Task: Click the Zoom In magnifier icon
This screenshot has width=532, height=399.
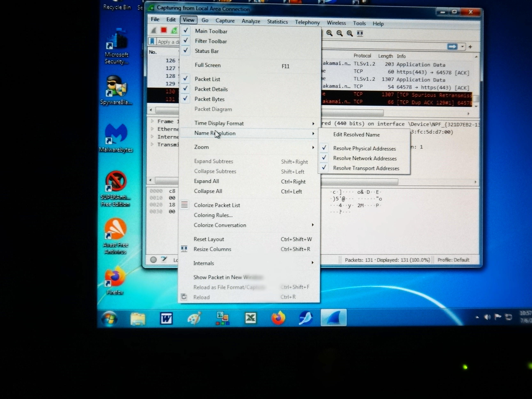Action: [329, 33]
